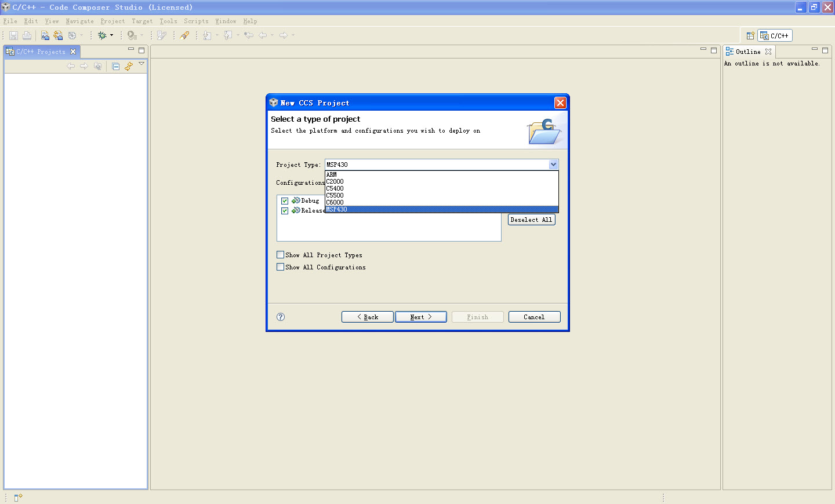Click the grayed target configuration icon in toolbar
The width and height of the screenshot is (835, 504).
[x=72, y=35]
